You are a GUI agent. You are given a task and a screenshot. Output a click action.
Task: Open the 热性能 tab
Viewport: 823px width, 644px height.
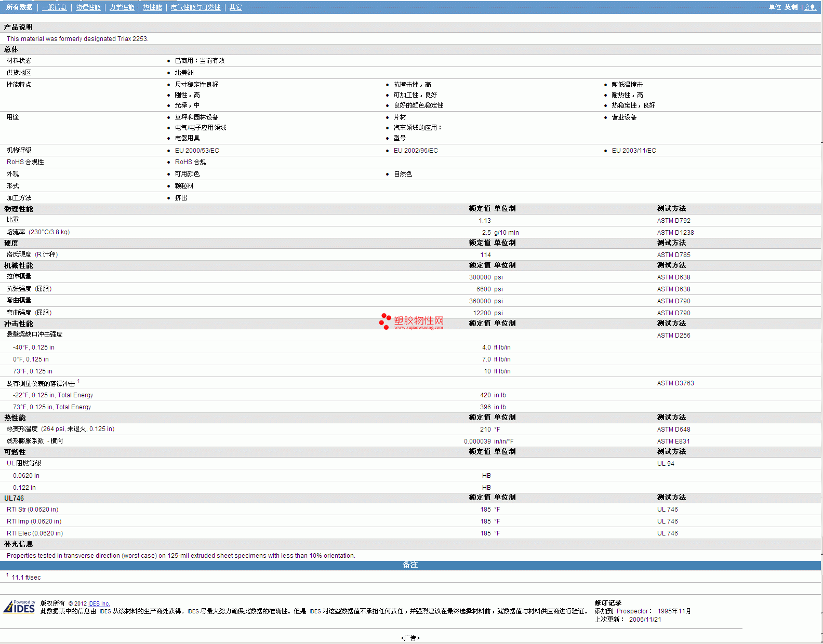152,7
